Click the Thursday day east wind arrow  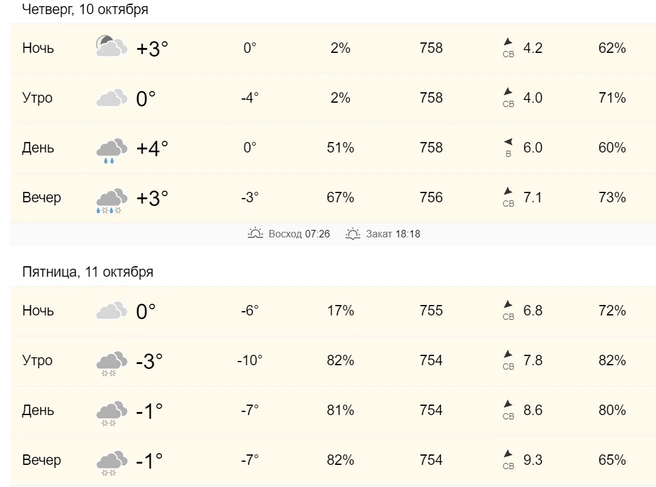pyautogui.click(x=508, y=142)
